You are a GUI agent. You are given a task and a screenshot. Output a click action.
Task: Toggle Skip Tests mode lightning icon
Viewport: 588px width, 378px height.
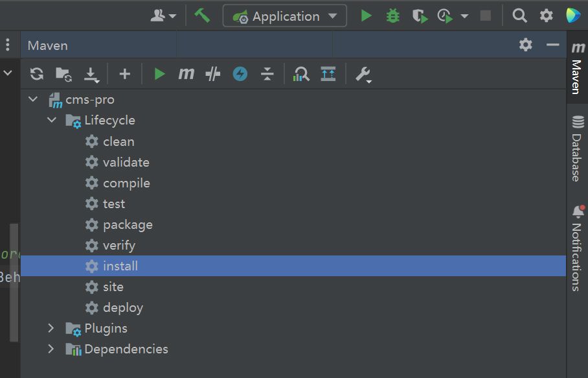click(240, 74)
